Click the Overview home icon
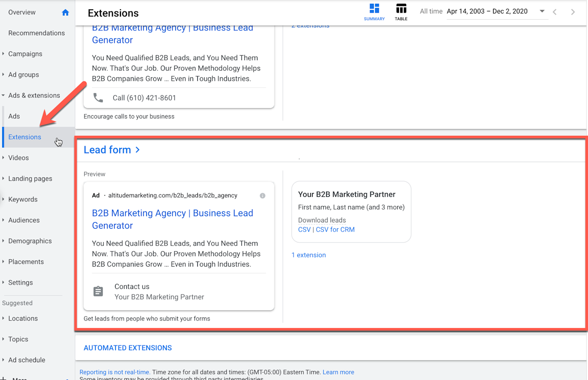 [65, 13]
